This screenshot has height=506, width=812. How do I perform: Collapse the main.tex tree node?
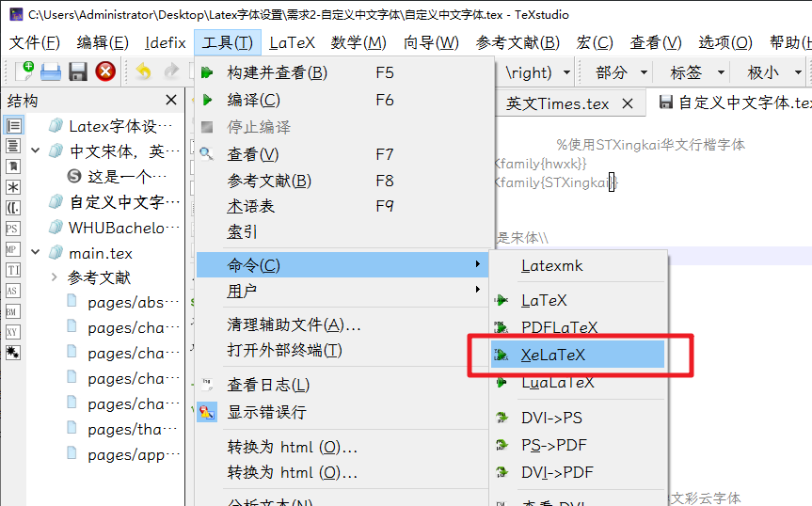pos(35,252)
